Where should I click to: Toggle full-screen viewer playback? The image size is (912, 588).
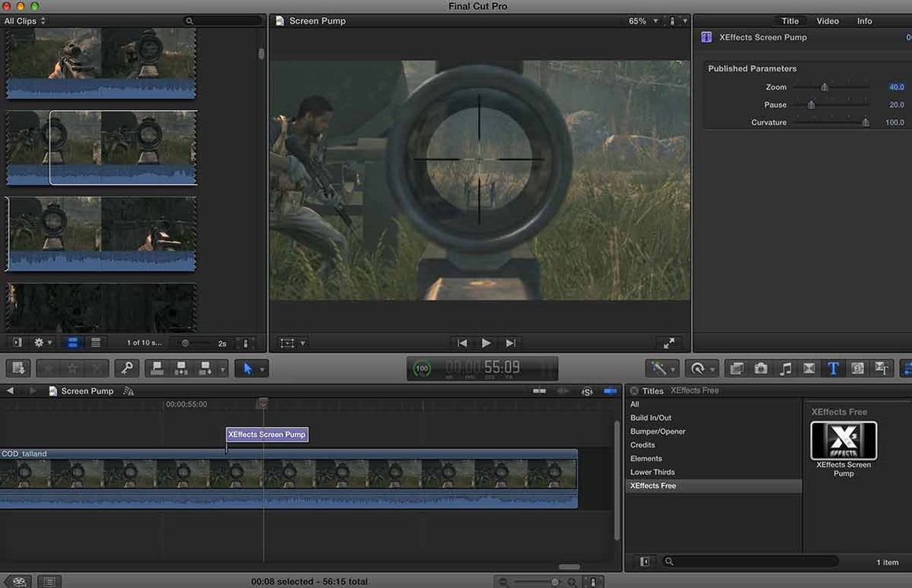(x=668, y=344)
